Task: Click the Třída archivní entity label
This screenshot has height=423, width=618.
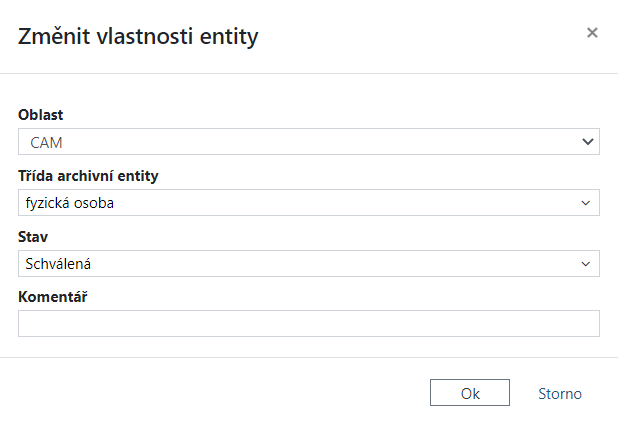Action: click(x=88, y=176)
